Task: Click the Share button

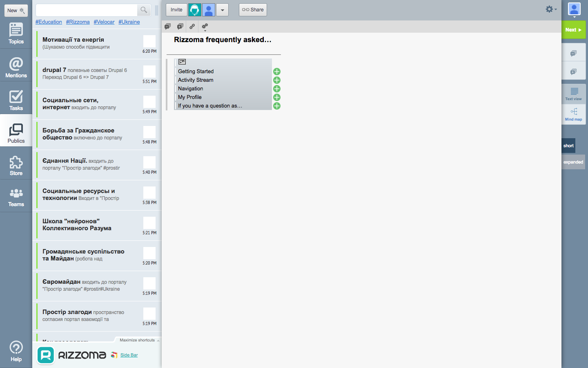Action: pyautogui.click(x=253, y=10)
